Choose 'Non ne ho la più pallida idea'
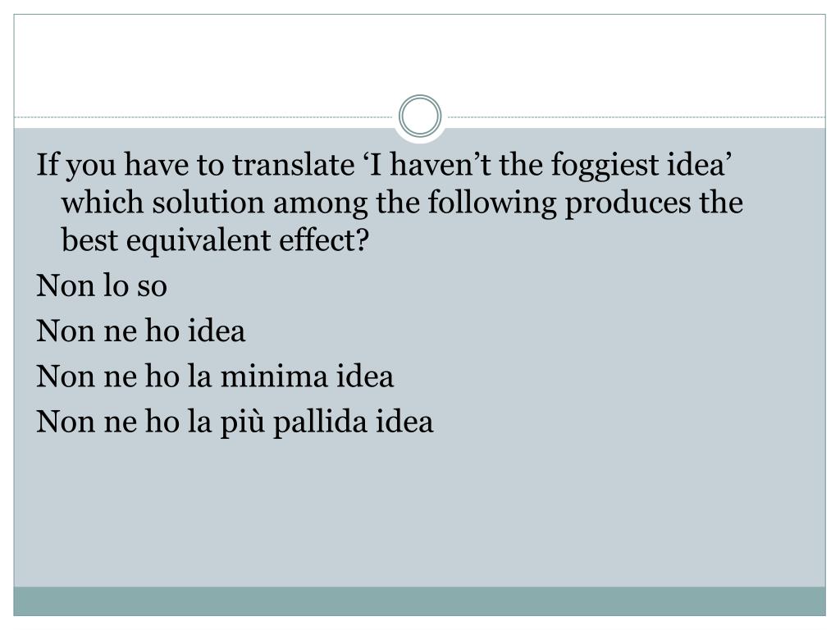 (x=235, y=422)
